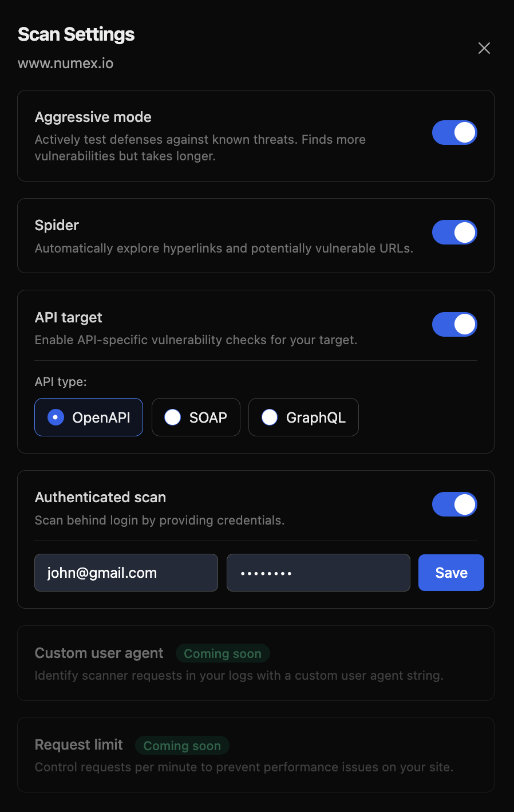514x812 pixels.
Task: Select the OpenAPI radio button
Action: 88,417
